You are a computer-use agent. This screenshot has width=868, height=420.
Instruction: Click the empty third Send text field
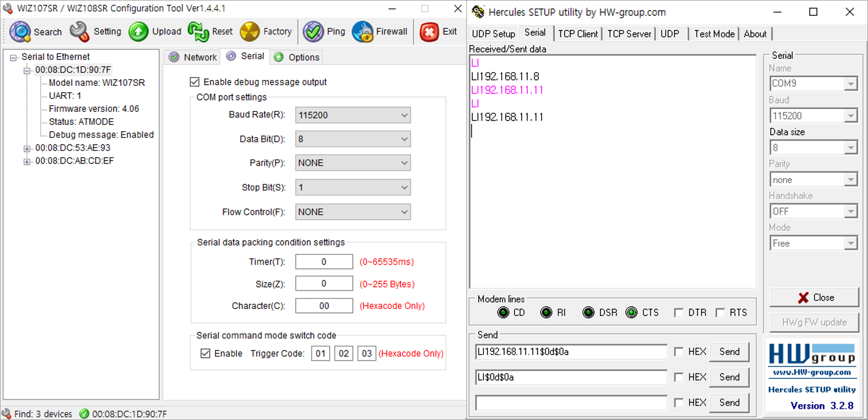[x=571, y=402]
